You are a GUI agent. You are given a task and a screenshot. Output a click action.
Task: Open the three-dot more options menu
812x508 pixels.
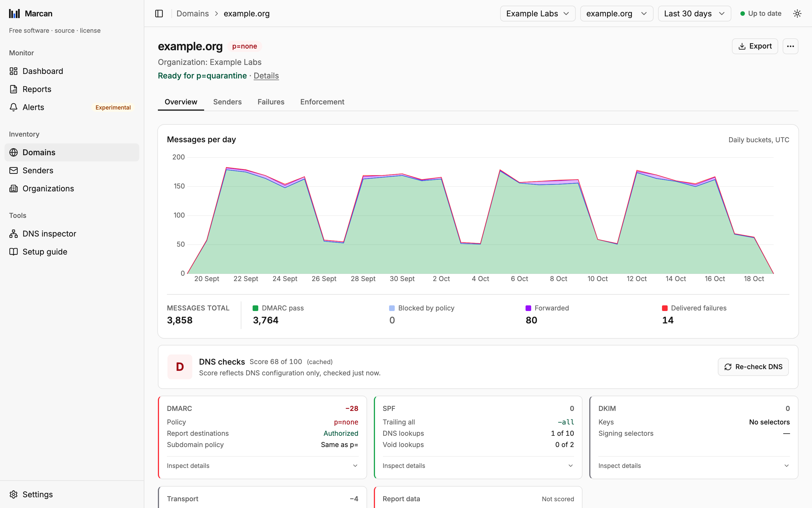[791, 46]
